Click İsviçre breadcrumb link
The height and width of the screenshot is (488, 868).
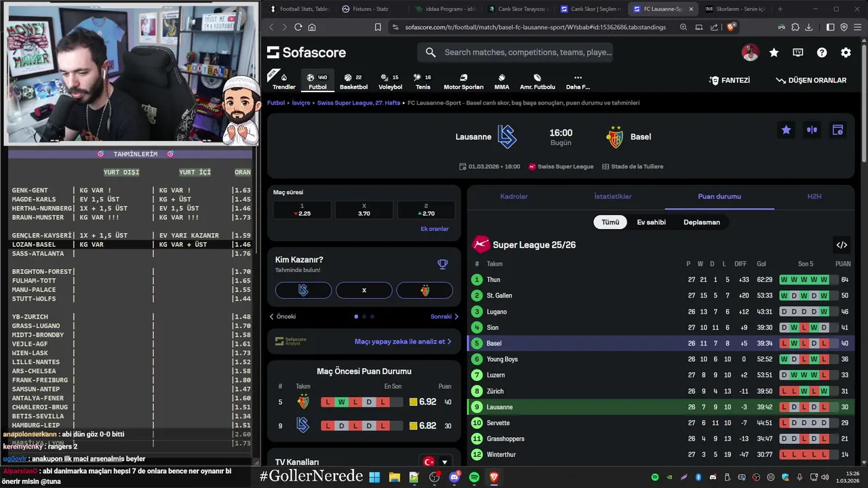pos(301,103)
